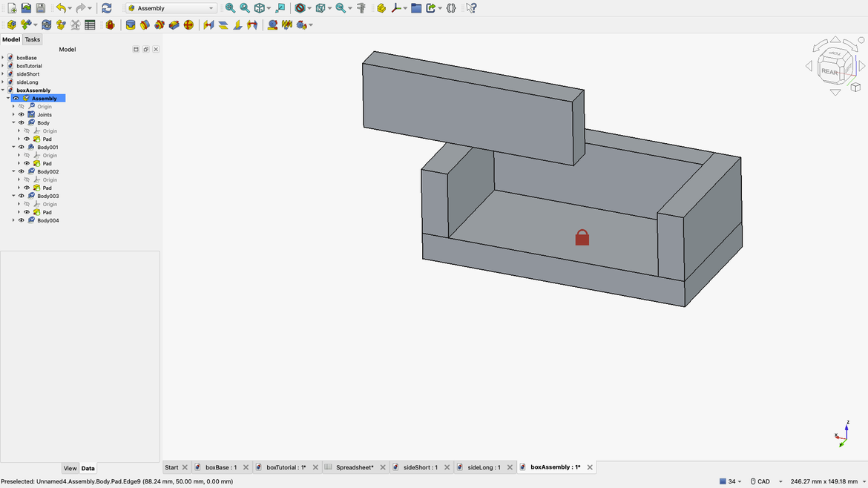
Task: Open the Assembly workbench dropdown
Action: coord(171,8)
